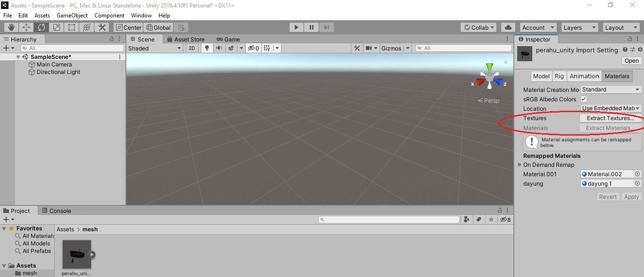Pick material for Material.001 slot
Screen dimensions: 644x277
point(637,174)
